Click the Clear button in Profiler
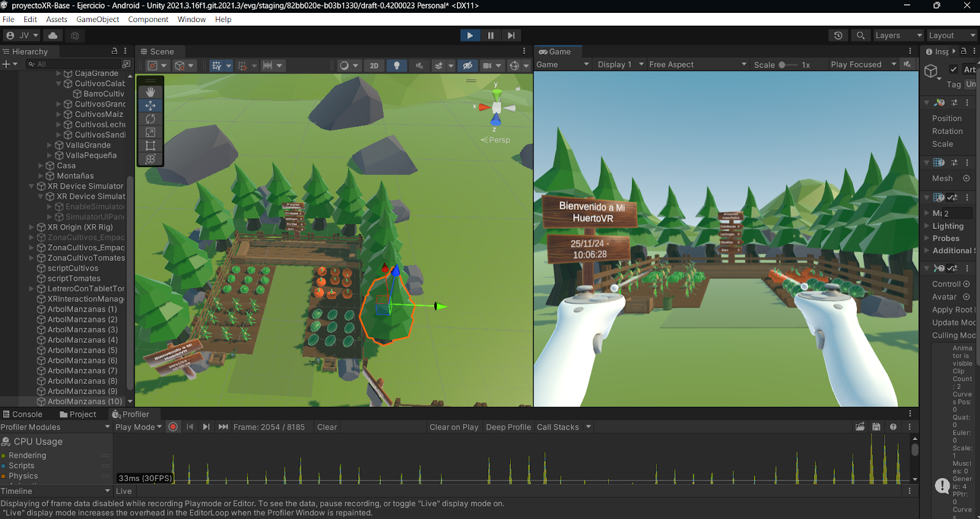 tap(326, 427)
